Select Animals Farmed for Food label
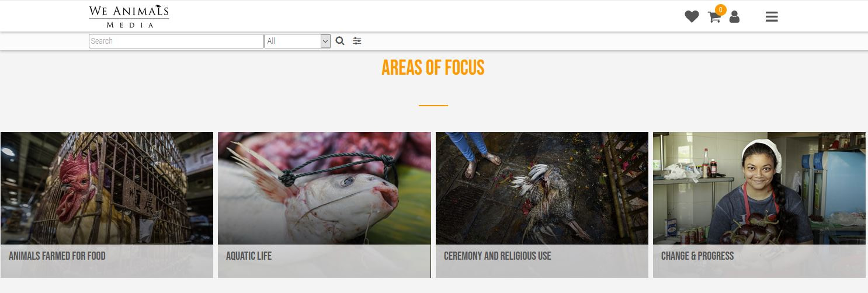 57,256
